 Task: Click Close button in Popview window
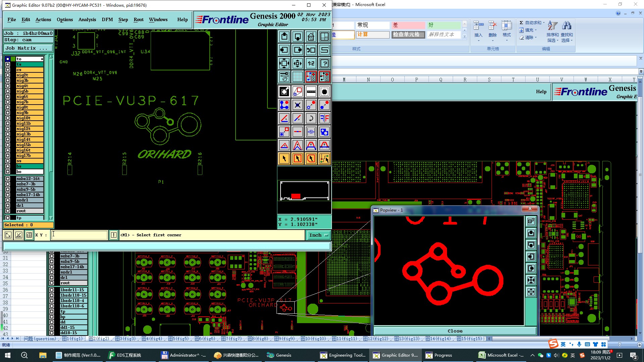[455, 331]
